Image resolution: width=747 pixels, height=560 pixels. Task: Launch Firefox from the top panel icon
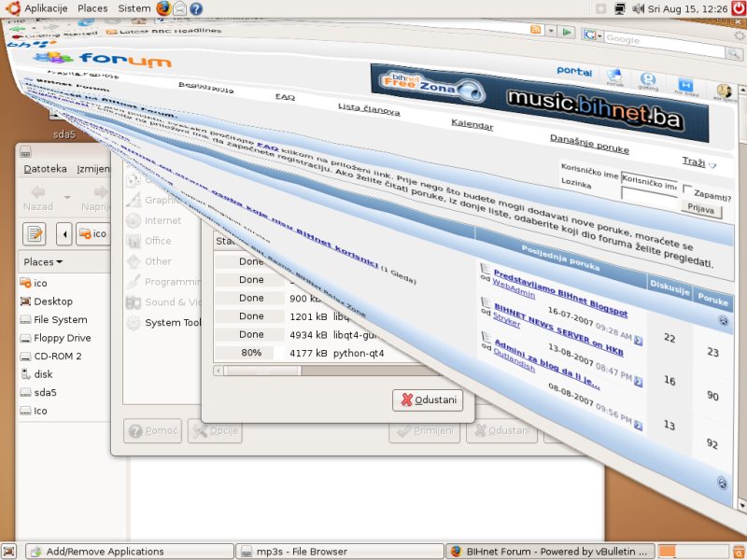163,8
